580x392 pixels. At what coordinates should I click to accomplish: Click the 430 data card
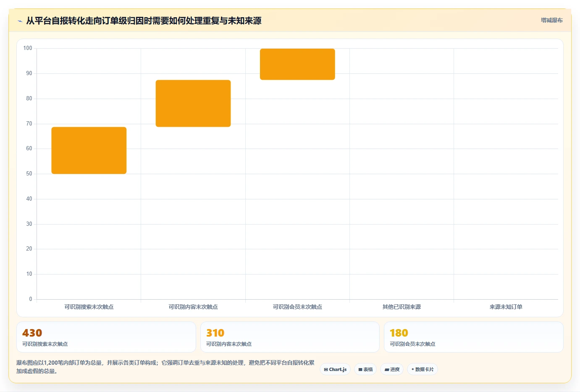tap(106, 337)
